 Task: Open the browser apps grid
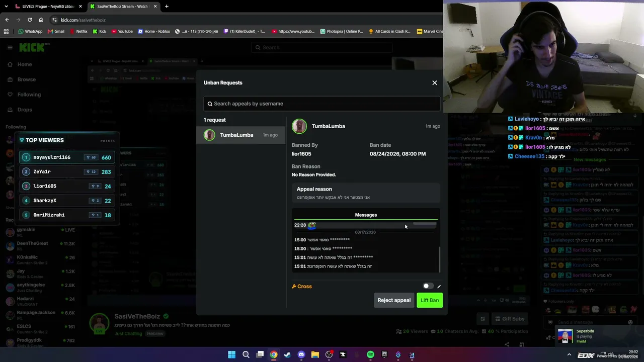tap(6, 31)
